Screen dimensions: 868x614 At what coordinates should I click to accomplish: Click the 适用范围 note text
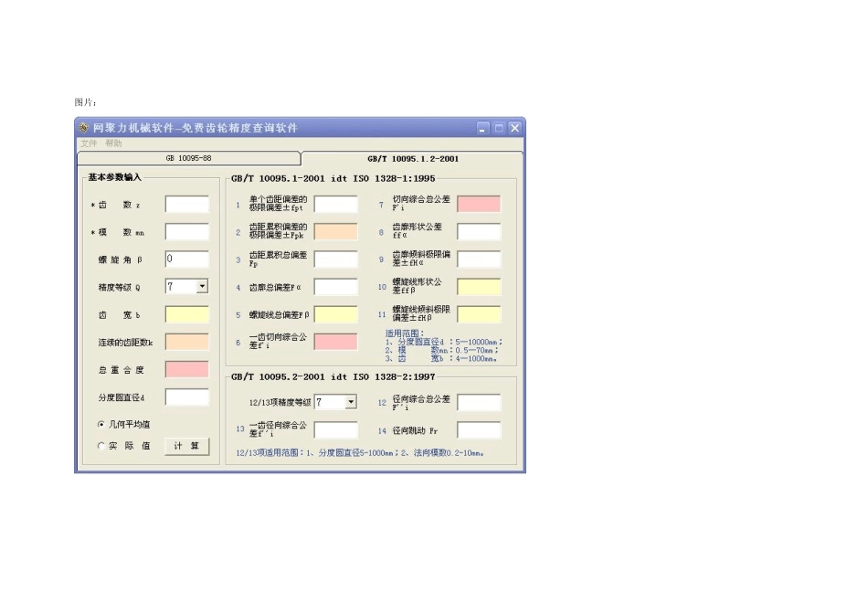[443, 346]
